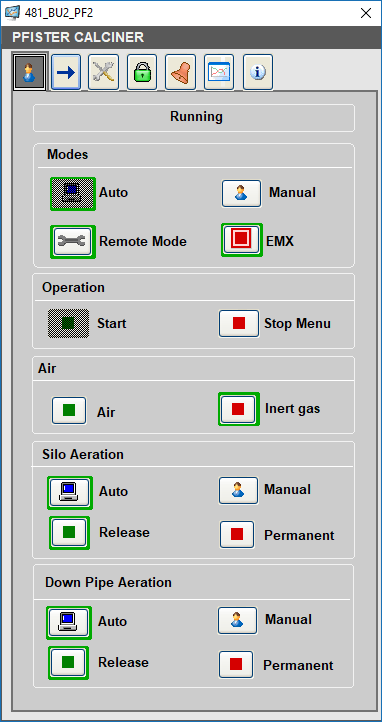The width and height of the screenshot is (382, 722).
Task: Set Down Pipe Aeration to Auto
Action: 69,623
